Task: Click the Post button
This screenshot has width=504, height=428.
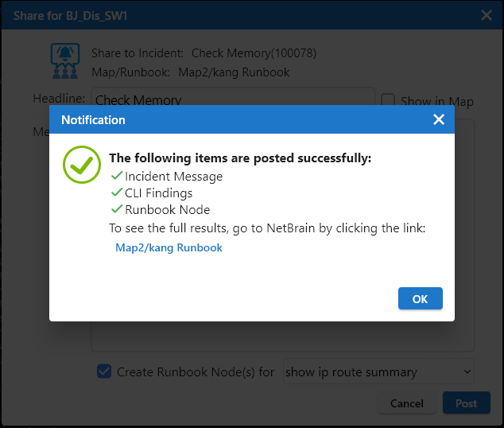Action: (466, 403)
